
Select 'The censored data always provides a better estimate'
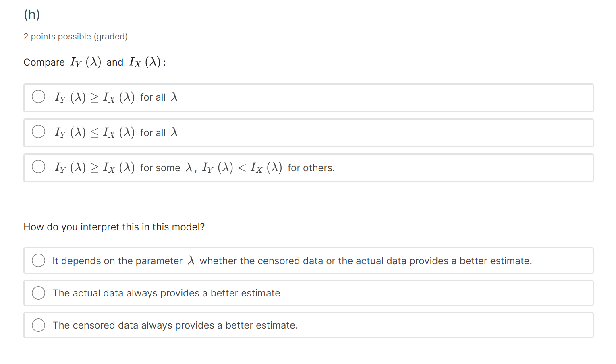(38, 325)
